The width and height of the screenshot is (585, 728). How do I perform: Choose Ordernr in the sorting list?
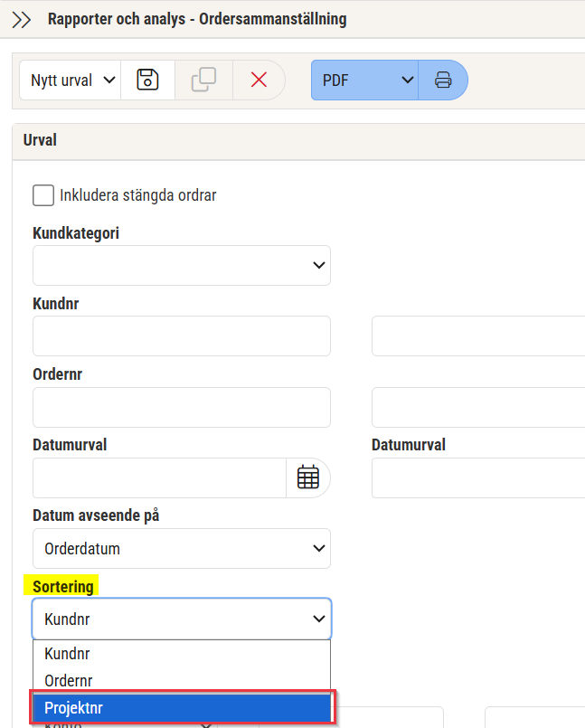pos(181,680)
